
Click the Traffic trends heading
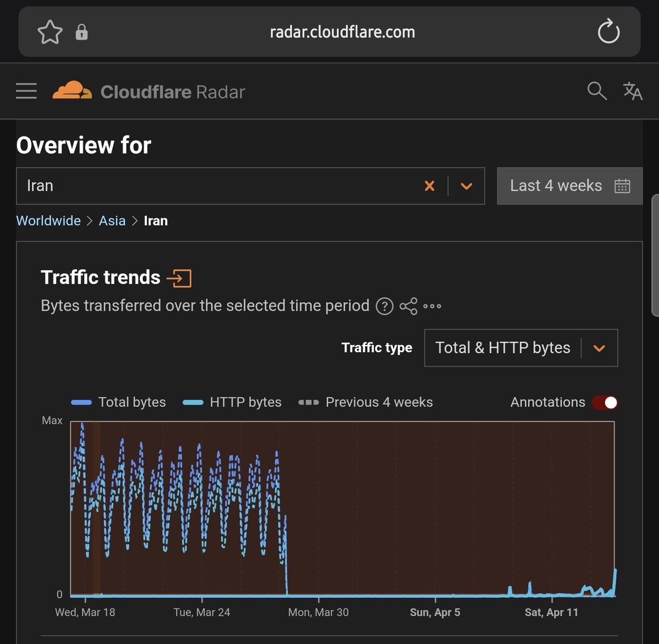tap(100, 277)
